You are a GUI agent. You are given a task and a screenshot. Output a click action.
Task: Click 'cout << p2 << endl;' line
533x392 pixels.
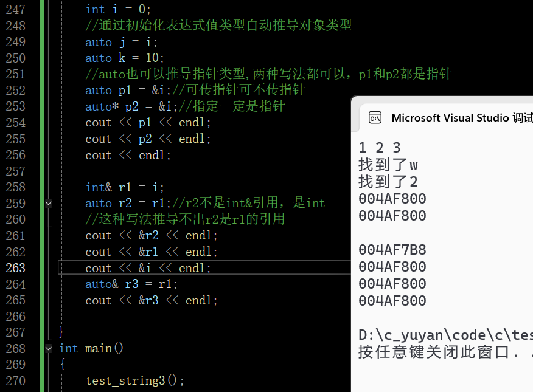click(148, 139)
